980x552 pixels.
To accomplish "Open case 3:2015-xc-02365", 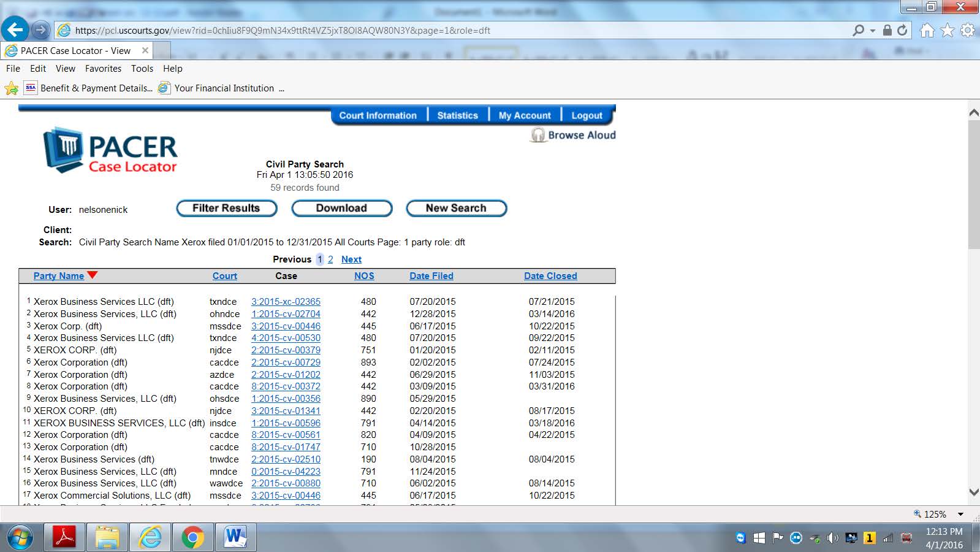I will point(286,302).
